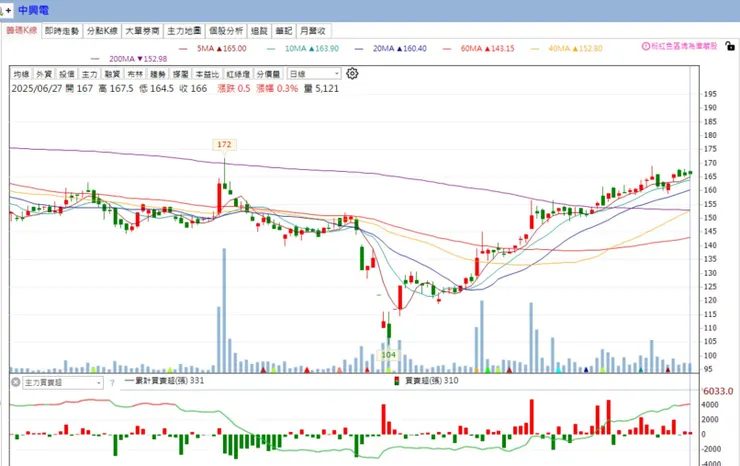Toggle the 均線 overlay button

tap(21, 74)
